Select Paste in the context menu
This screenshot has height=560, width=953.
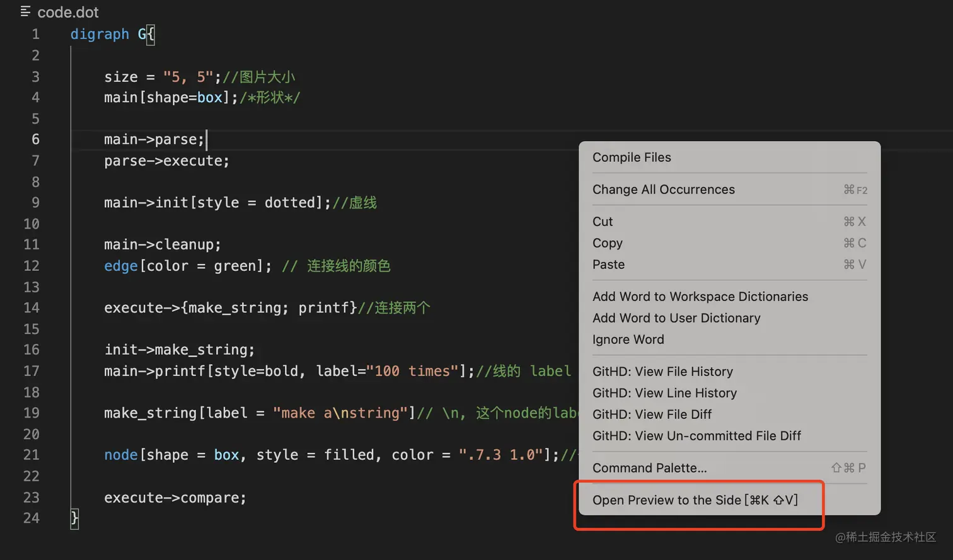coord(609,265)
